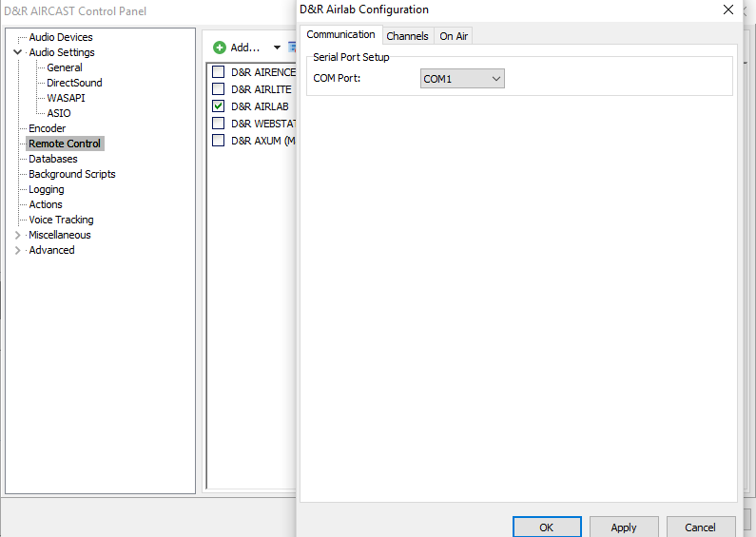Open the Voice Tracking settings item
The image size is (756, 537).
click(x=61, y=220)
